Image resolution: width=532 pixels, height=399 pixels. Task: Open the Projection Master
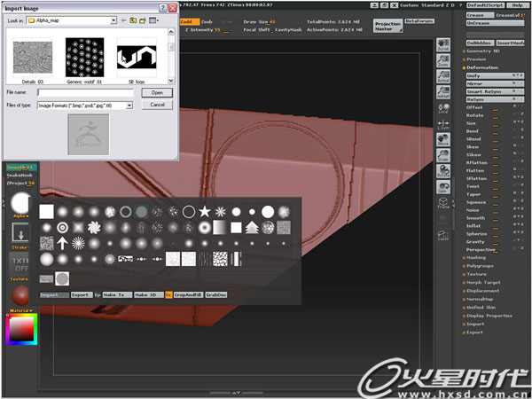point(387,26)
